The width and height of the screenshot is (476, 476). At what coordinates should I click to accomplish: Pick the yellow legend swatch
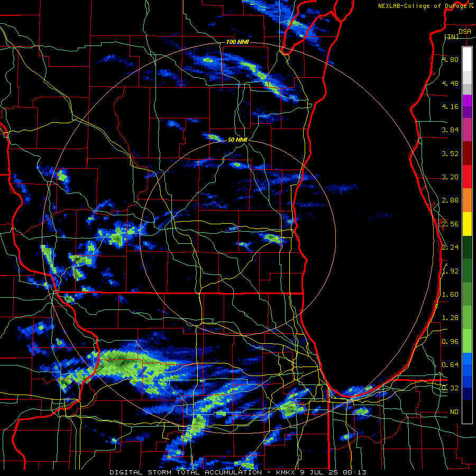tap(467, 224)
